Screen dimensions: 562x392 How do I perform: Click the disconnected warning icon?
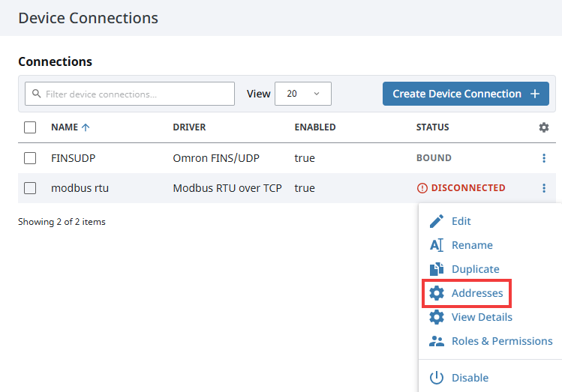(x=422, y=188)
